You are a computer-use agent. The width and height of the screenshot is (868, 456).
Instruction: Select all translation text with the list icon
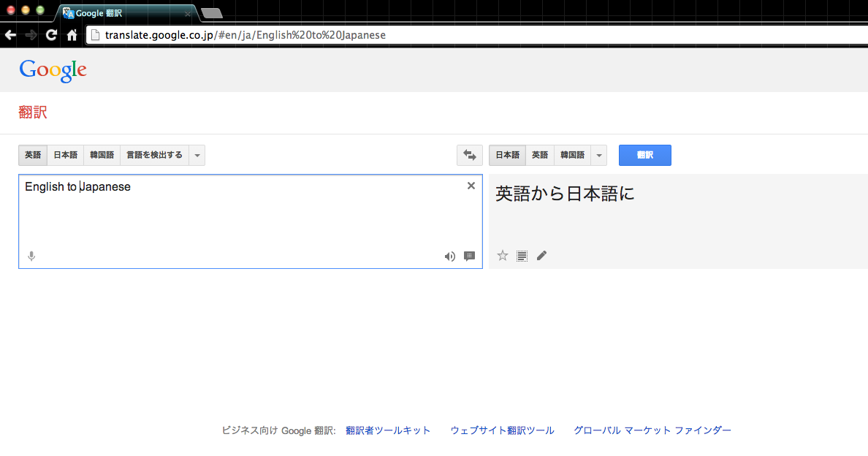coord(522,255)
